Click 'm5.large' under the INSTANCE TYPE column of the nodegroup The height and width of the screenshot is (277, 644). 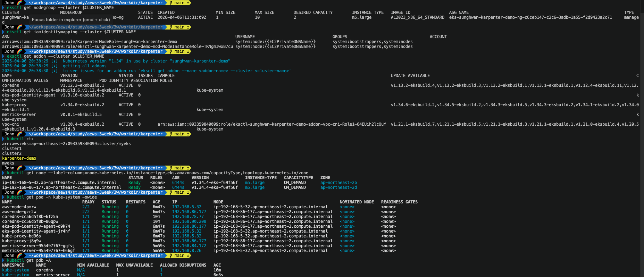[x=362, y=17]
